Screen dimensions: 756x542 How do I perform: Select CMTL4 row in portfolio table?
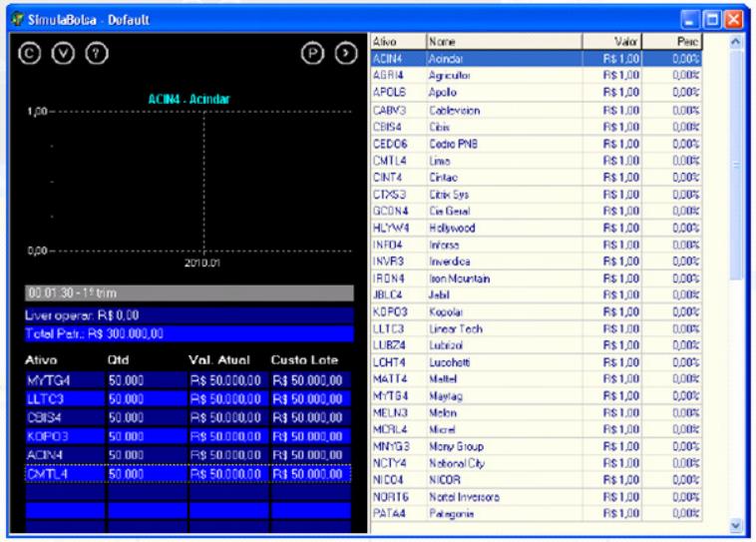coord(189,474)
